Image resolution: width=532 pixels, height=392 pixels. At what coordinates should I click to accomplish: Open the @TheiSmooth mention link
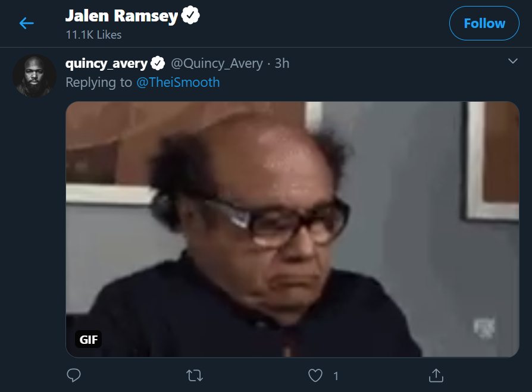click(178, 83)
